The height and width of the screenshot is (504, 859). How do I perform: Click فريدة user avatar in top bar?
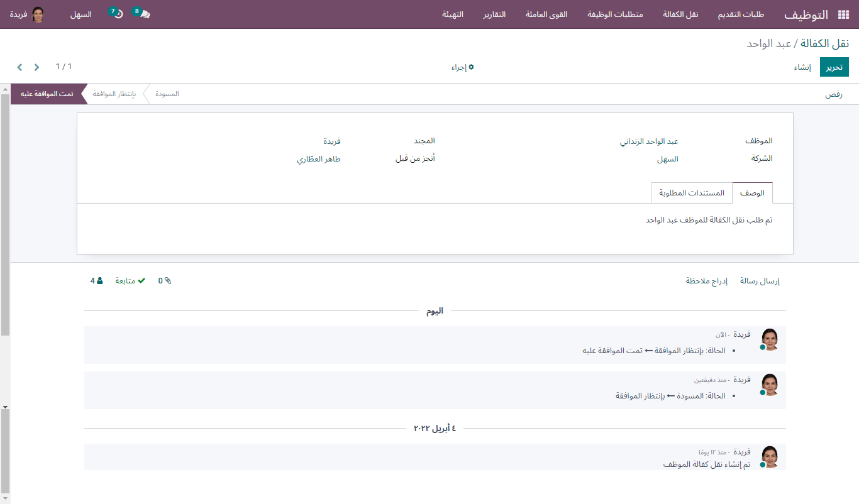click(x=38, y=14)
